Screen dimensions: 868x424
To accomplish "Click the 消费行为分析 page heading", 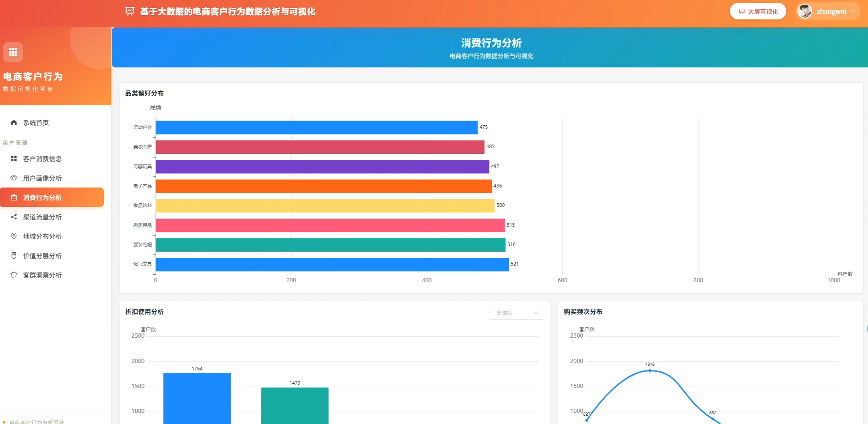I will (491, 43).
